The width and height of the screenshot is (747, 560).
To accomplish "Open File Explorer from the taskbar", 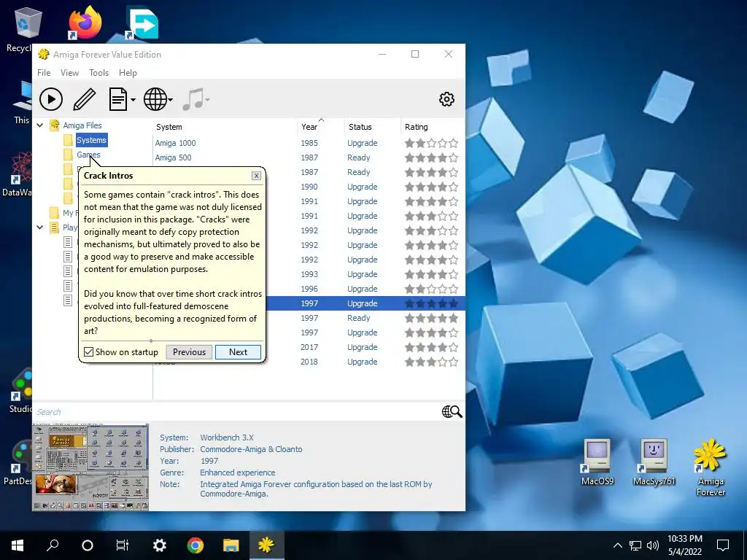I will (x=231, y=545).
